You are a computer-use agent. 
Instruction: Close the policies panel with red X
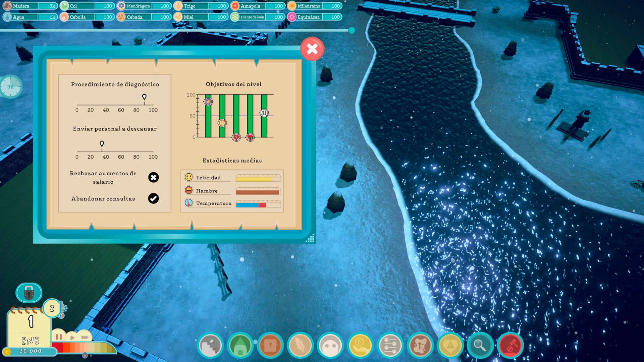point(312,49)
